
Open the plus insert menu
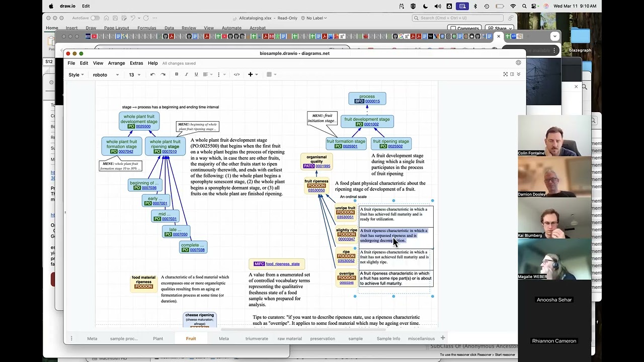tap(253, 74)
